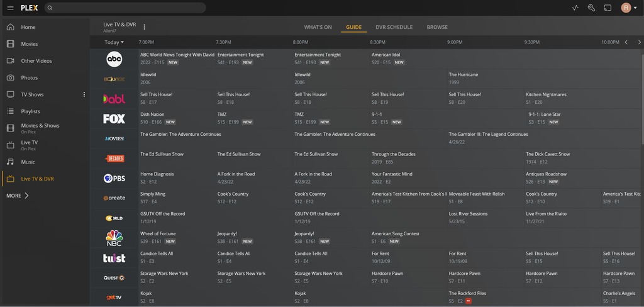Open The Rockford Files listing

(524, 298)
